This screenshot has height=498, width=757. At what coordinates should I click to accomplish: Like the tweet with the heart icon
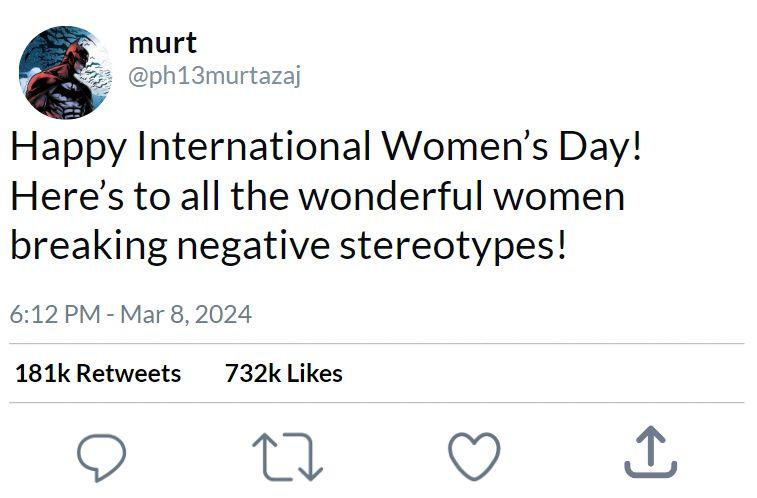pos(474,458)
